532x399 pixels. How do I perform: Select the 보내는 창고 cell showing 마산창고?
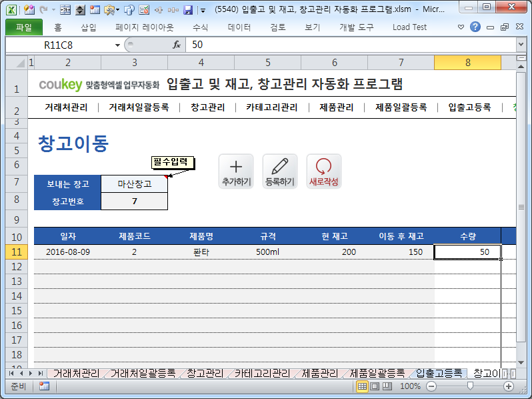click(x=135, y=184)
